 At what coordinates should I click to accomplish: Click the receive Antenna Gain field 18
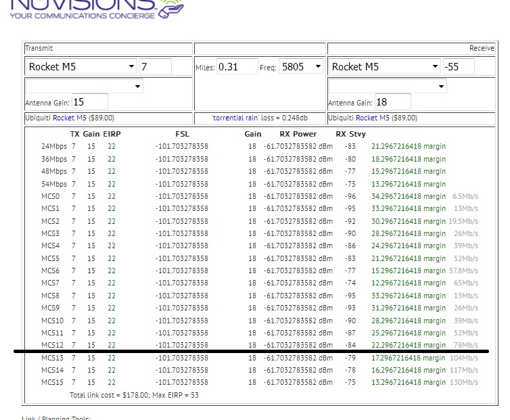pyautogui.click(x=392, y=102)
